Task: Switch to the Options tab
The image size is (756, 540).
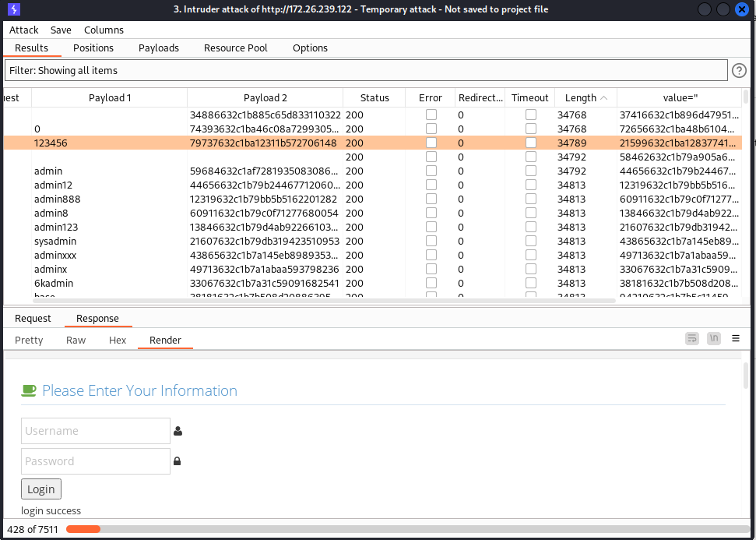Action: pos(310,48)
